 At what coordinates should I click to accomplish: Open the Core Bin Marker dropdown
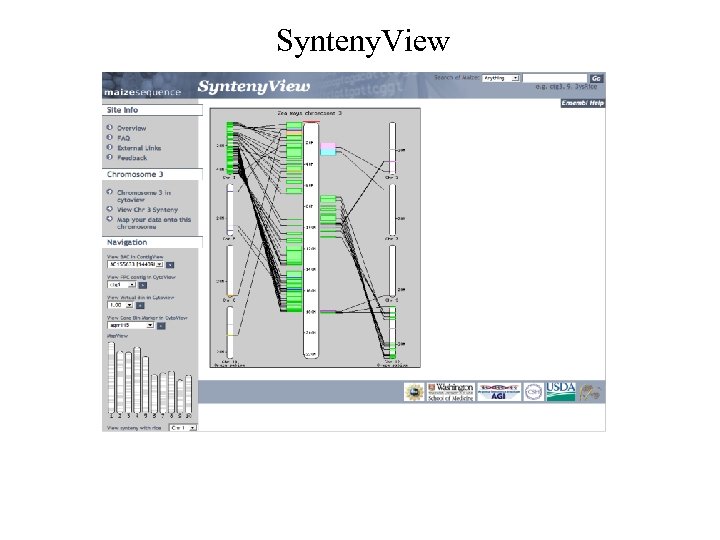pyautogui.click(x=130, y=325)
